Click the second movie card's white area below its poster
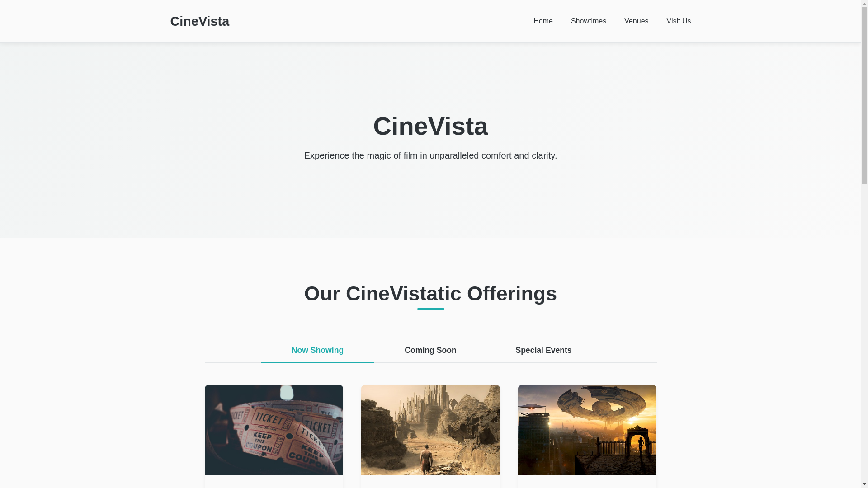This screenshot has width=868, height=488. tap(430, 482)
